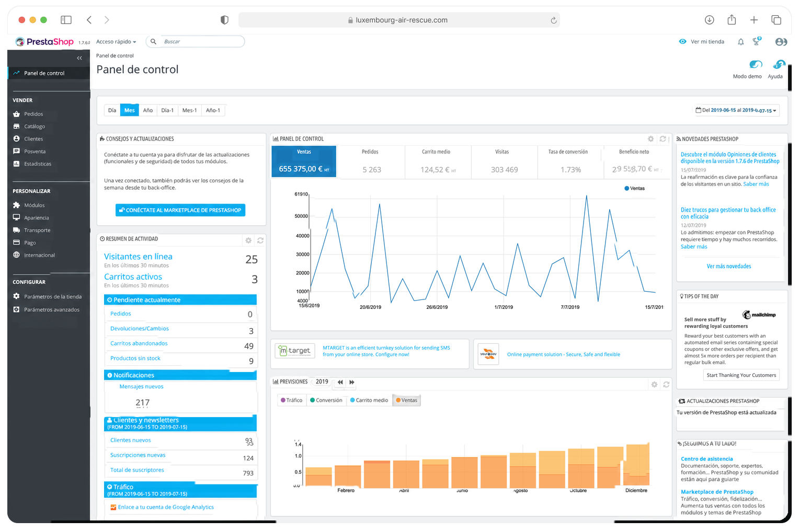Open the date range picker dropdown
The width and height of the screenshot is (799, 532).
pyautogui.click(x=736, y=110)
